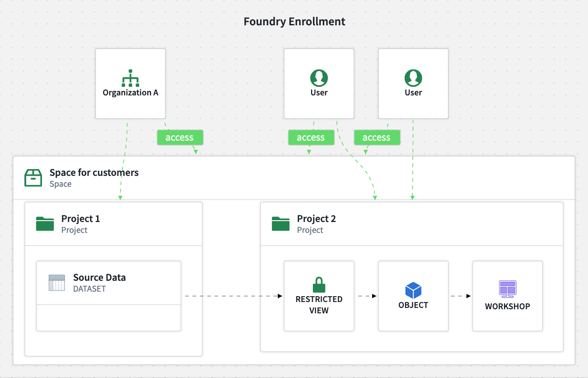This screenshot has width=588, height=378.
Task: Click the avatar icon of the rightmost User
Action: point(413,78)
